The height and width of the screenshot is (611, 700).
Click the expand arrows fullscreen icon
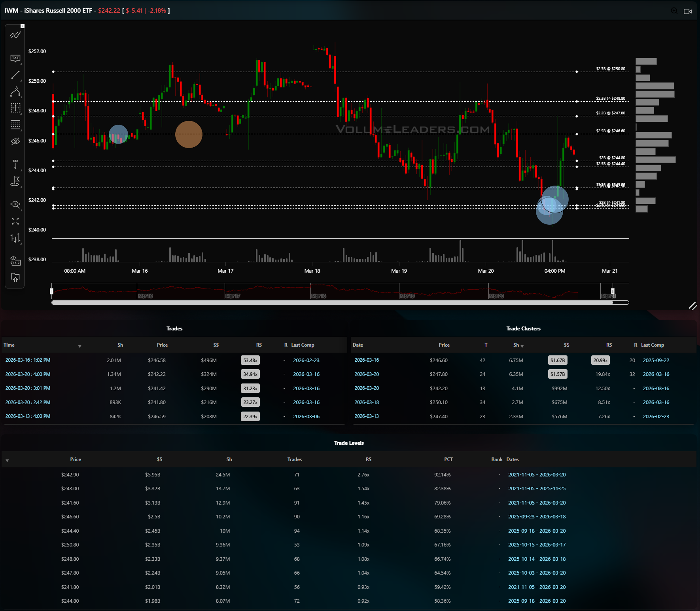15,221
